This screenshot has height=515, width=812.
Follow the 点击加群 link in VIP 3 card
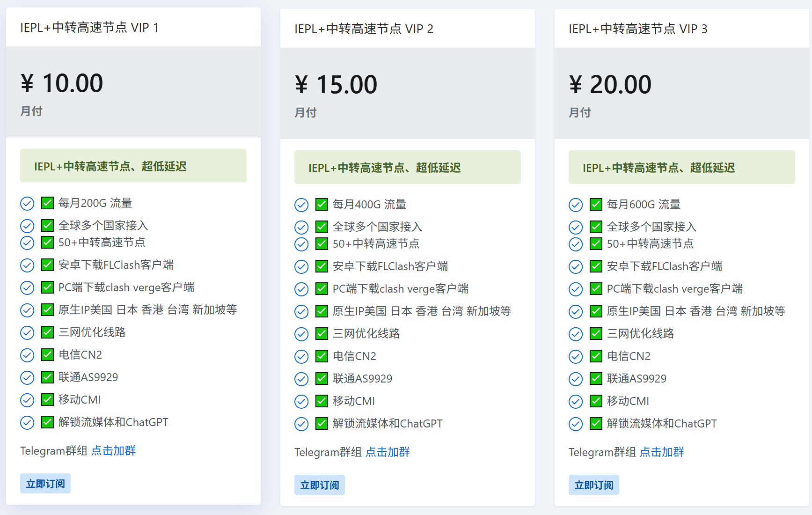pos(662,452)
